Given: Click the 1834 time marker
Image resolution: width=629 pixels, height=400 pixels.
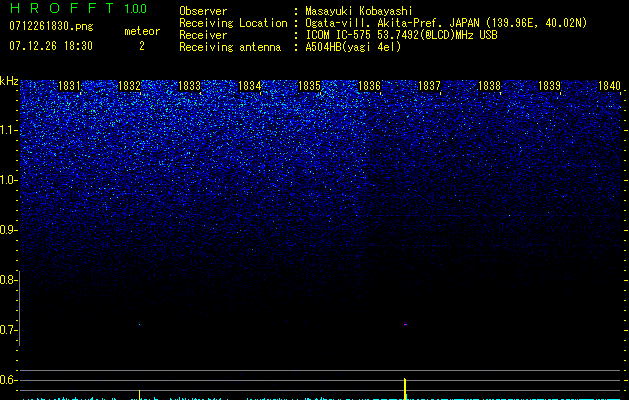Looking at the screenshot, I should point(250,86).
